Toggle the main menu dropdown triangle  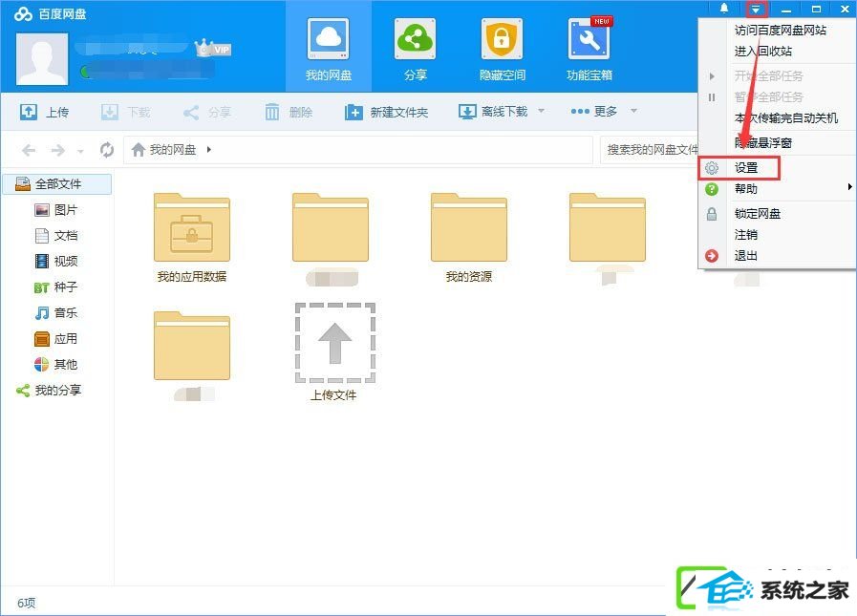(756, 9)
